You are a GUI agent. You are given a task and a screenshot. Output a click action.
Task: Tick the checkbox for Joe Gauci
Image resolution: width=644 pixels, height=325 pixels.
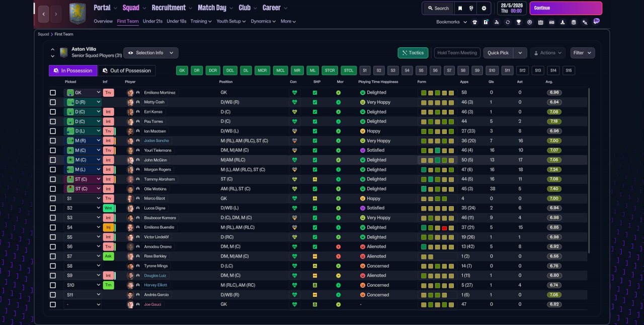53,304
